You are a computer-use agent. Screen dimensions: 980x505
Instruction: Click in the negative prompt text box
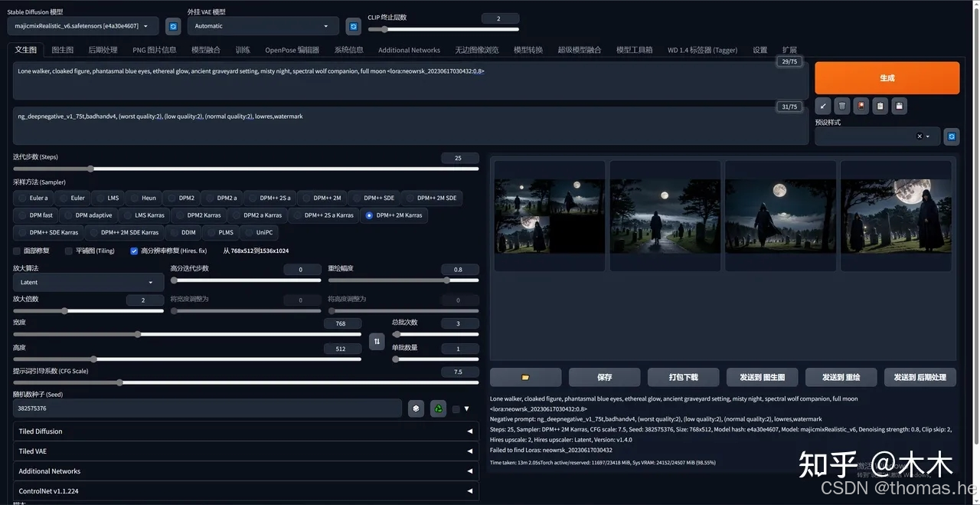tap(410, 126)
